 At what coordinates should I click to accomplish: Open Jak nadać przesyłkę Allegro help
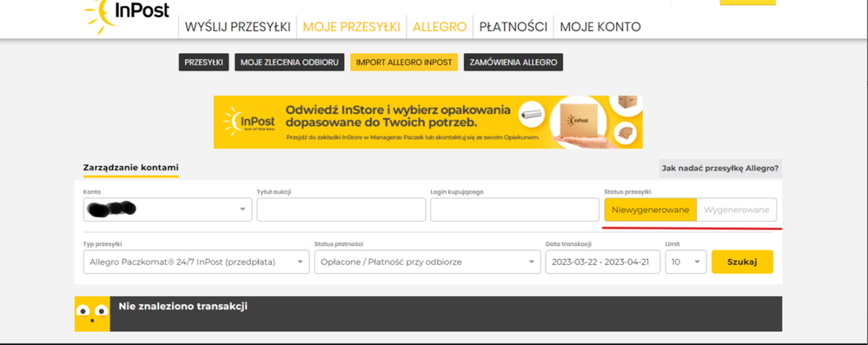pyautogui.click(x=720, y=169)
